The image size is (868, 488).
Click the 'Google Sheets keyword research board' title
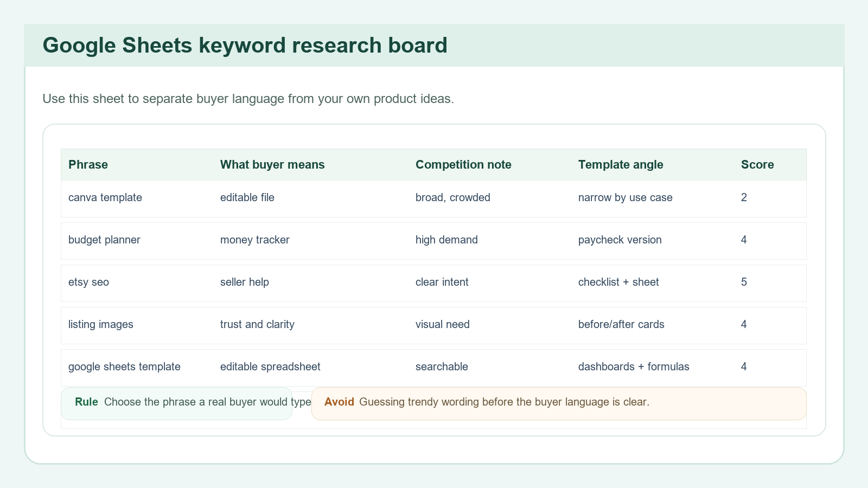coord(245,45)
